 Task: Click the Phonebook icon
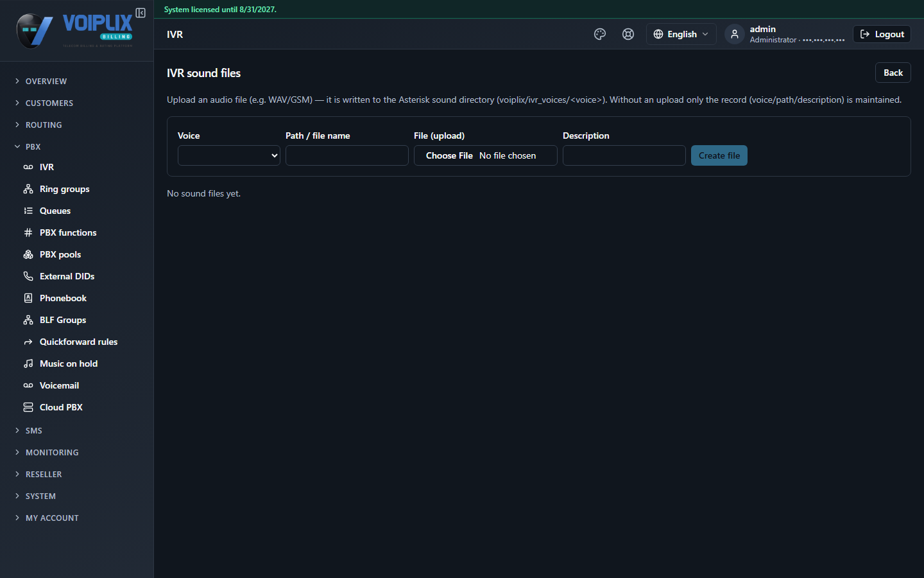point(28,298)
